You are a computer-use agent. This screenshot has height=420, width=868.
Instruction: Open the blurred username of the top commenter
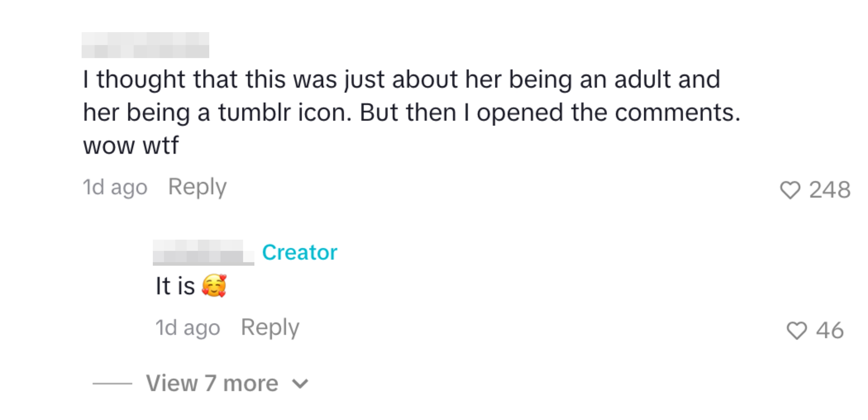click(145, 45)
